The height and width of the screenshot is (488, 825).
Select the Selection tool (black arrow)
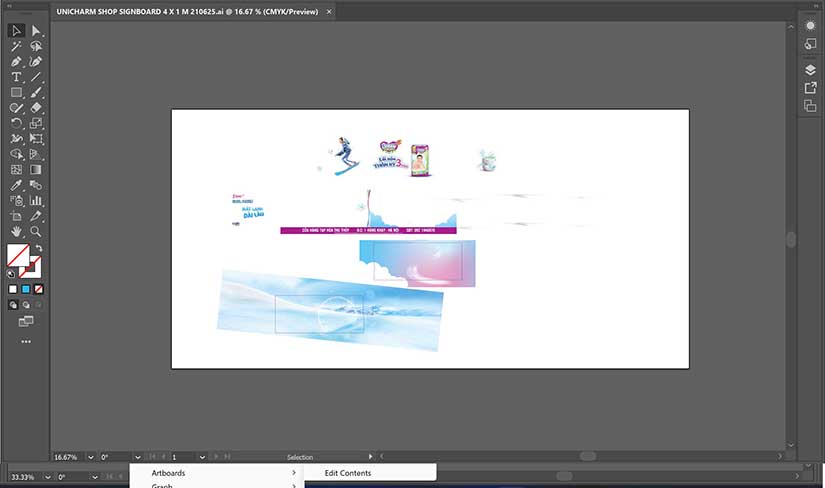pyautogui.click(x=16, y=31)
